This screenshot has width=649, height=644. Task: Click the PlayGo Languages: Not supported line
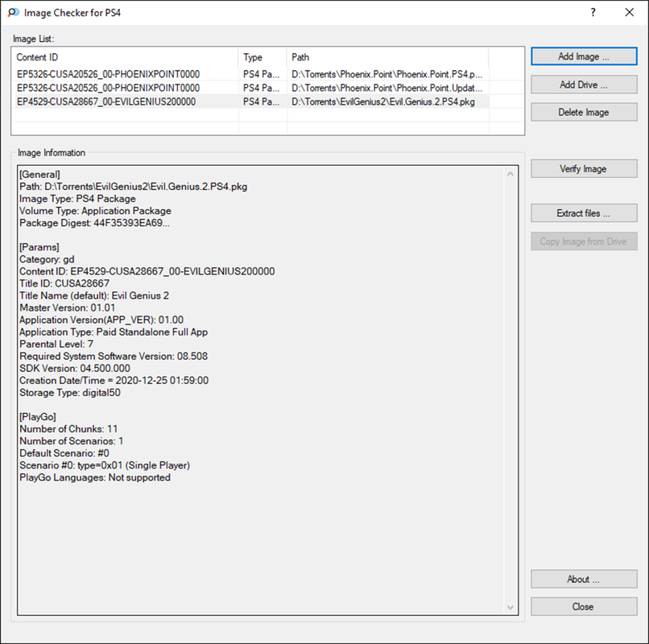95,477
